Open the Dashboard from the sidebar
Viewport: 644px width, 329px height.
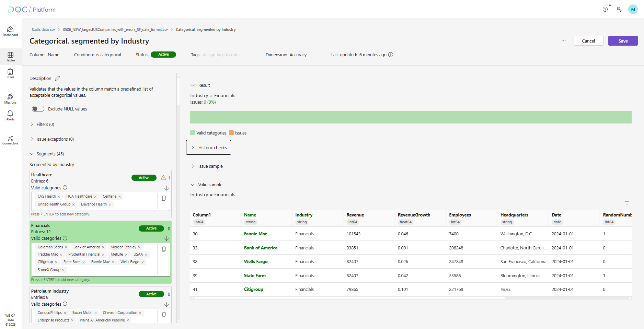coord(10,31)
